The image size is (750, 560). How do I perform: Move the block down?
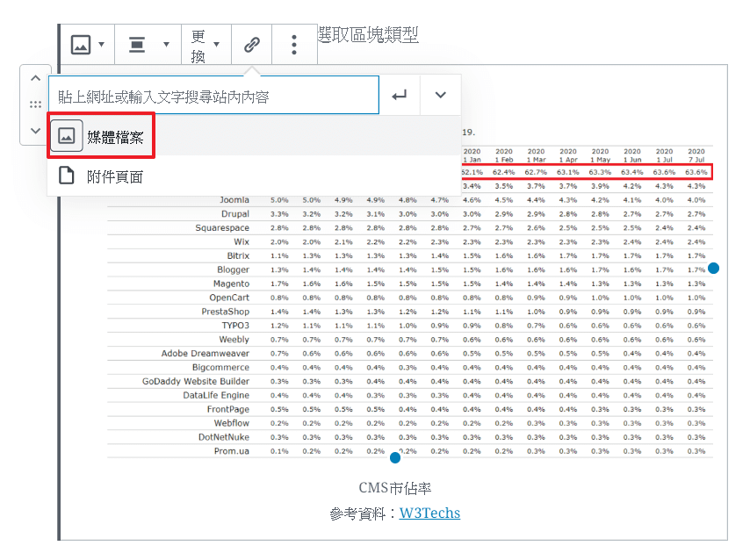coord(35,130)
